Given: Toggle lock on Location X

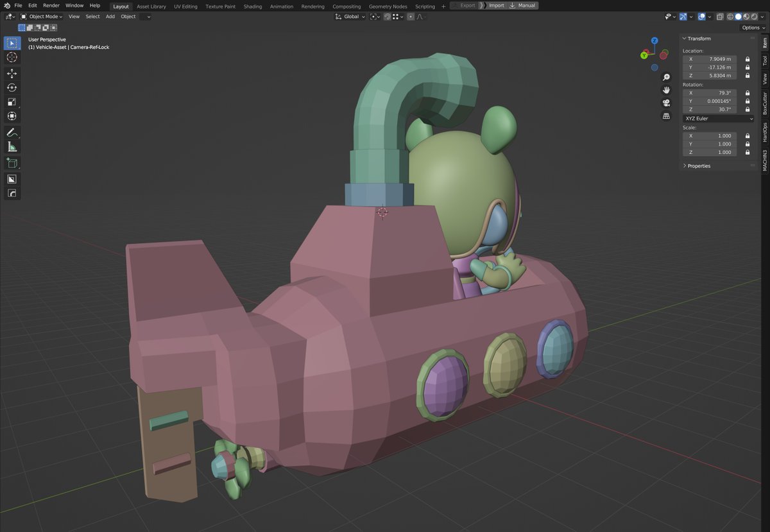Looking at the screenshot, I should pos(747,59).
